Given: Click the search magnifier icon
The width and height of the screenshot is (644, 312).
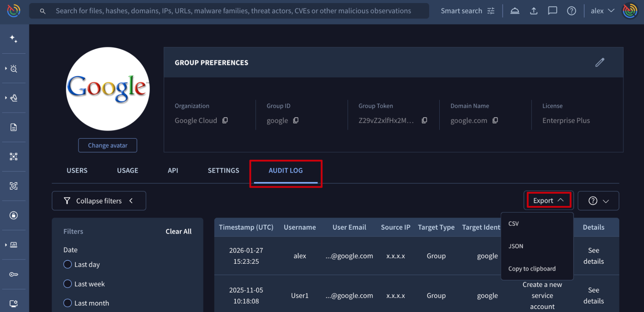Looking at the screenshot, I should point(43,11).
